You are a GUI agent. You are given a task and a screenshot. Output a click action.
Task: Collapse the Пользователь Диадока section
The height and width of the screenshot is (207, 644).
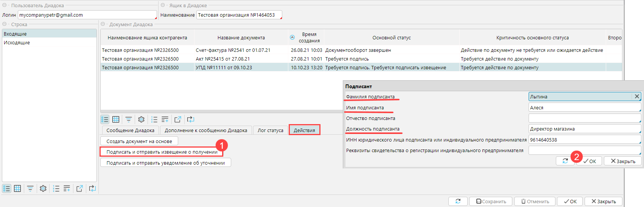(x=5, y=5)
